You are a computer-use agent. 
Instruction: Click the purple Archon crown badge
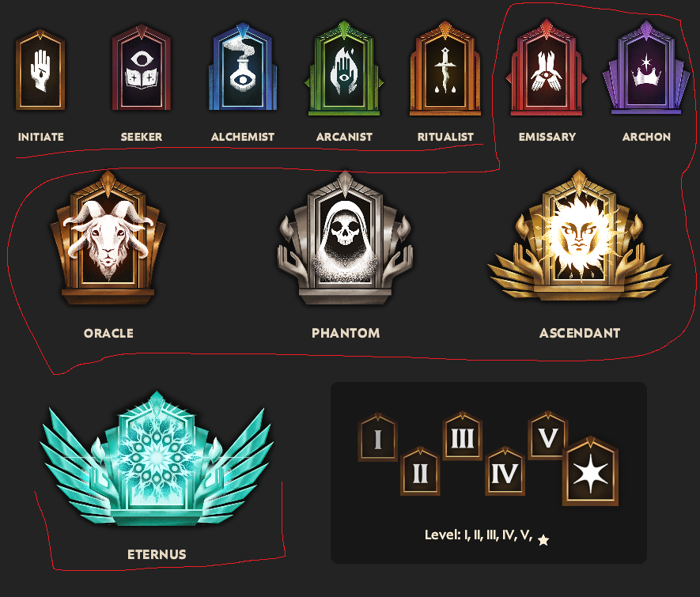pos(646,68)
